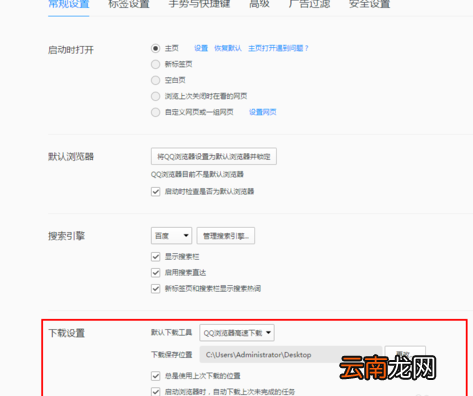Click the 默认浏览器 section label
This screenshot has width=473, height=396.
click(x=71, y=156)
